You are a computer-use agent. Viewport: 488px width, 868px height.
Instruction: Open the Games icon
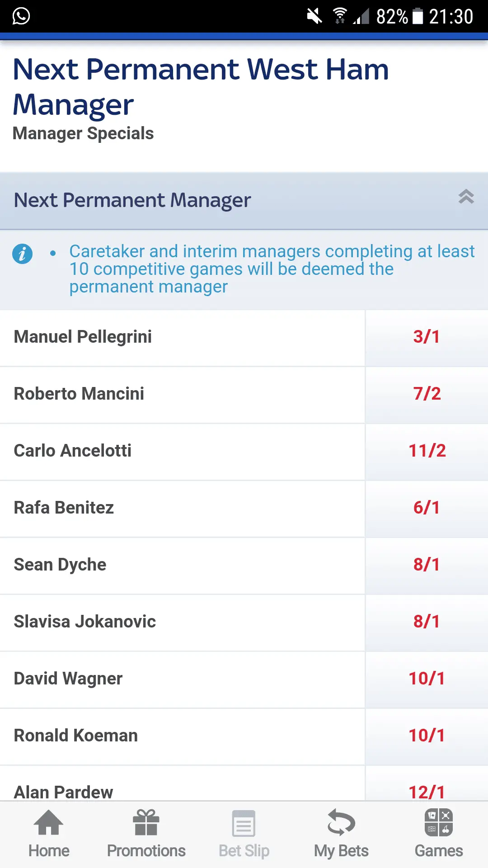439,822
